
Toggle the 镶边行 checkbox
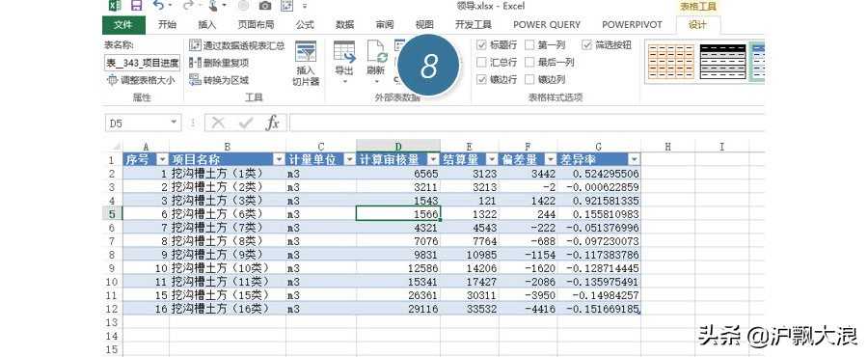click(x=481, y=79)
